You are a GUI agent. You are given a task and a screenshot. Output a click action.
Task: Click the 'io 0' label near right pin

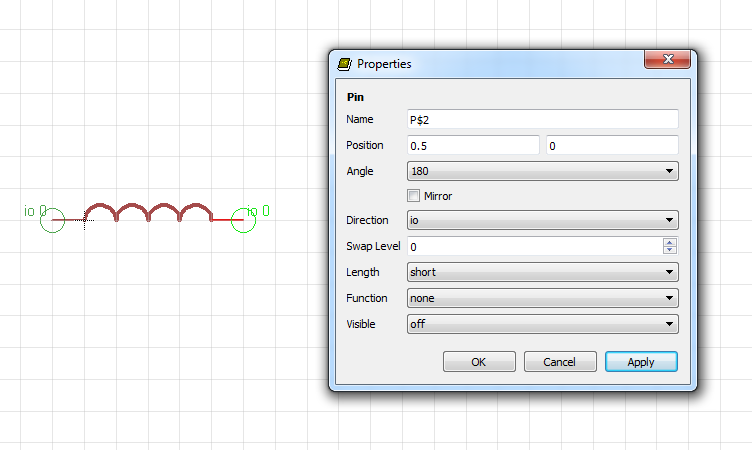258,211
